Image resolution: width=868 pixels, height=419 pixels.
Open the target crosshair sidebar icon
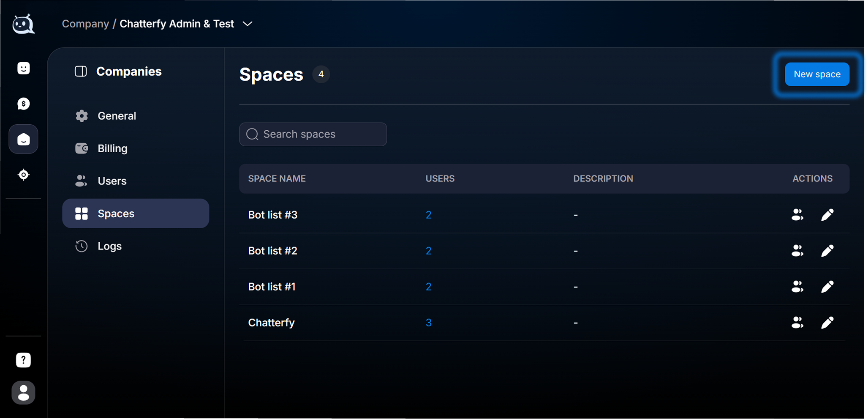[x=24, y=175]
